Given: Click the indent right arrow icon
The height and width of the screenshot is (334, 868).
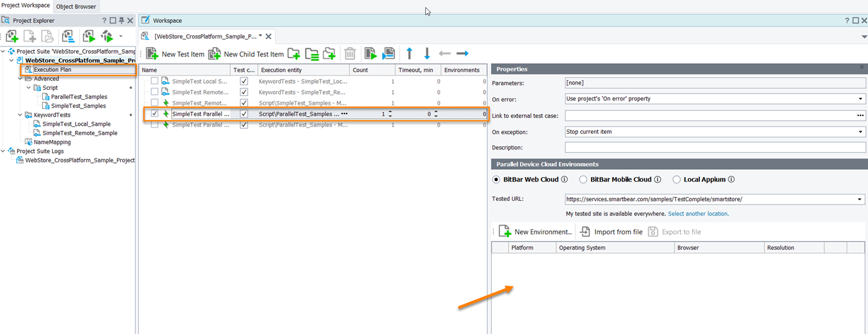Looking at the screenshot, I should 463,53.
